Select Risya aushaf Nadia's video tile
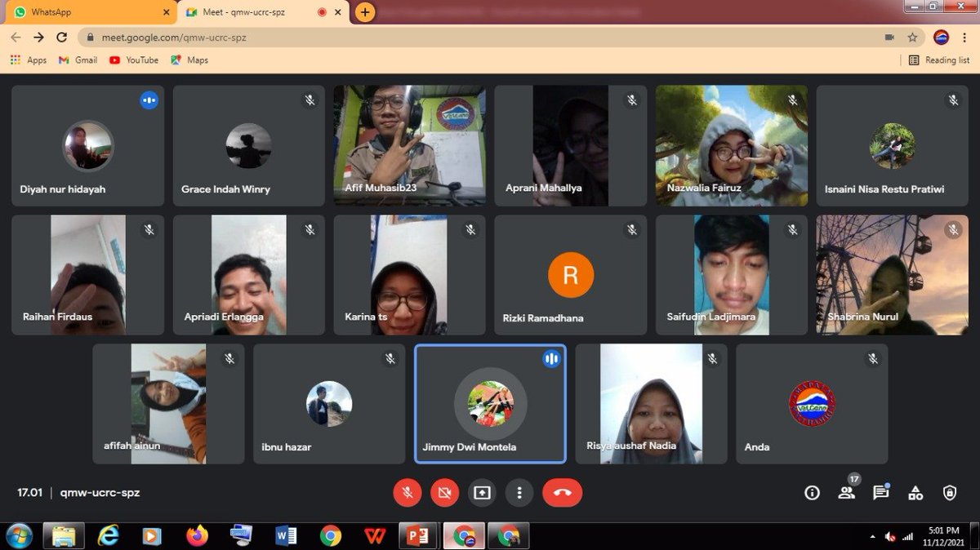Screen dimensions: 980x550 point(652,404)
